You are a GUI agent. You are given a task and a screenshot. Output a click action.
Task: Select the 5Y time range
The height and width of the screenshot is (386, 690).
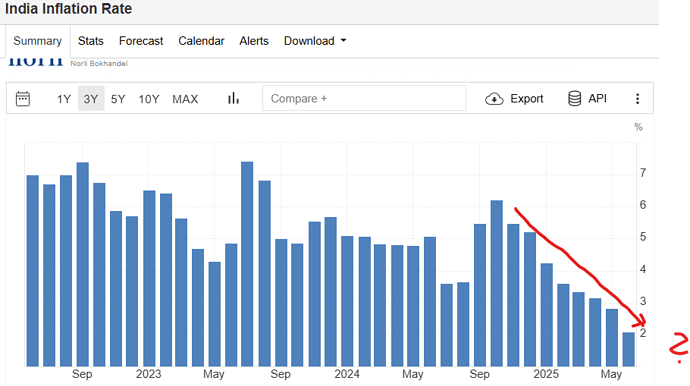pyautogui.click(x=118, y=99)
